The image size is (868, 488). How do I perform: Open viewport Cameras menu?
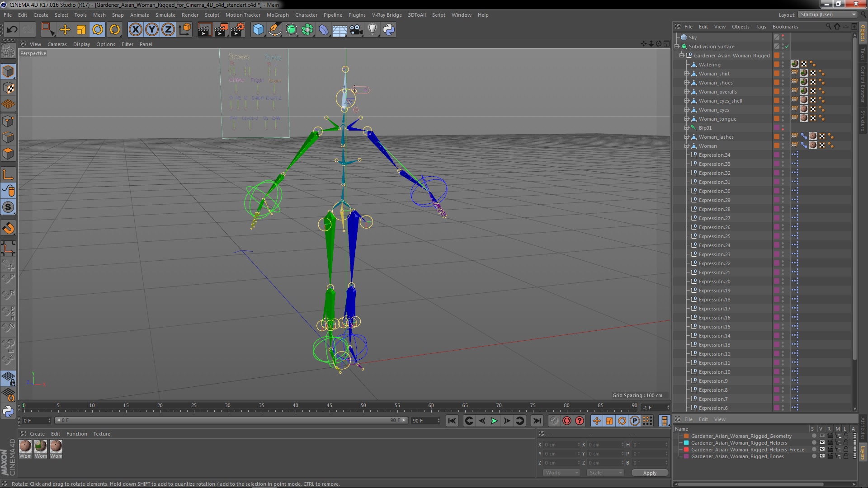[x=57, y=44]
